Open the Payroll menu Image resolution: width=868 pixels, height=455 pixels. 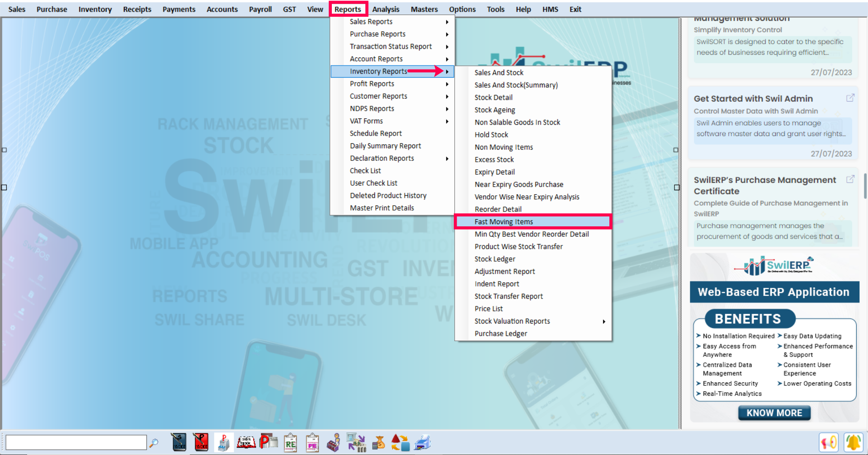pos(260,9)
